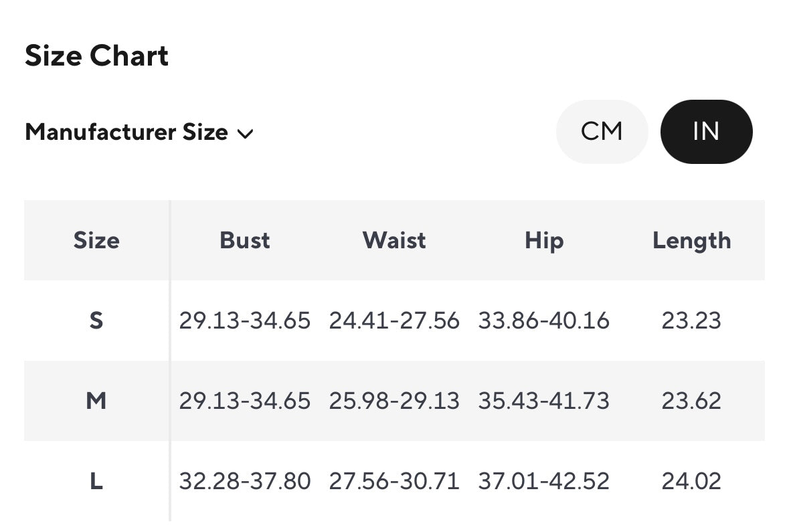This screenshot has width=789, height=532.
Task: Switch units to CM
Action: tap(601, 132)
